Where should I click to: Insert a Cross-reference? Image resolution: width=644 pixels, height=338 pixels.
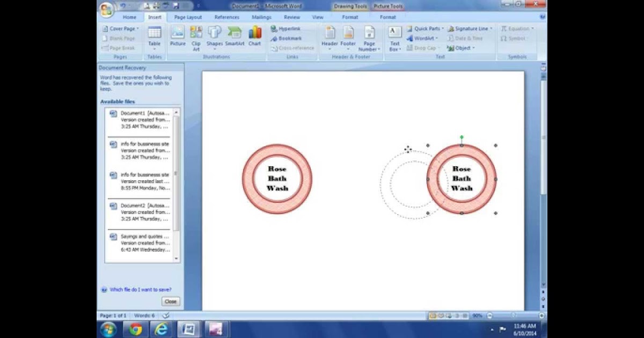click(292, 48)
